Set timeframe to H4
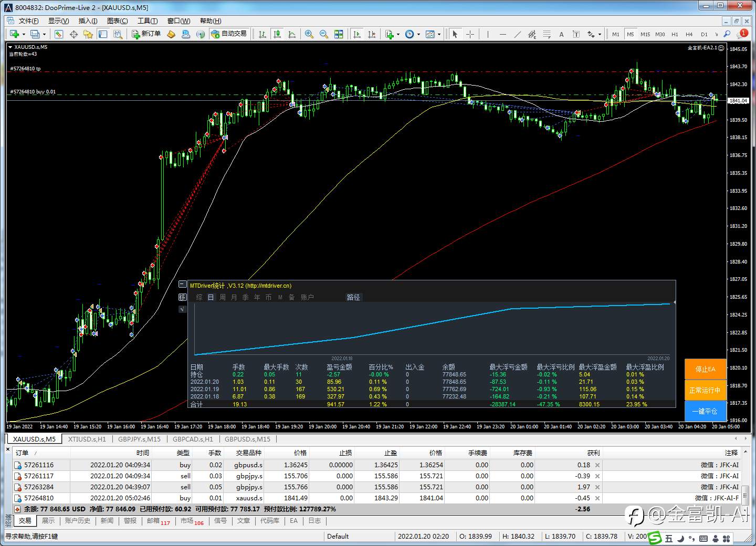The width and height of the screenshot is (756, 546). coord(689,34)
